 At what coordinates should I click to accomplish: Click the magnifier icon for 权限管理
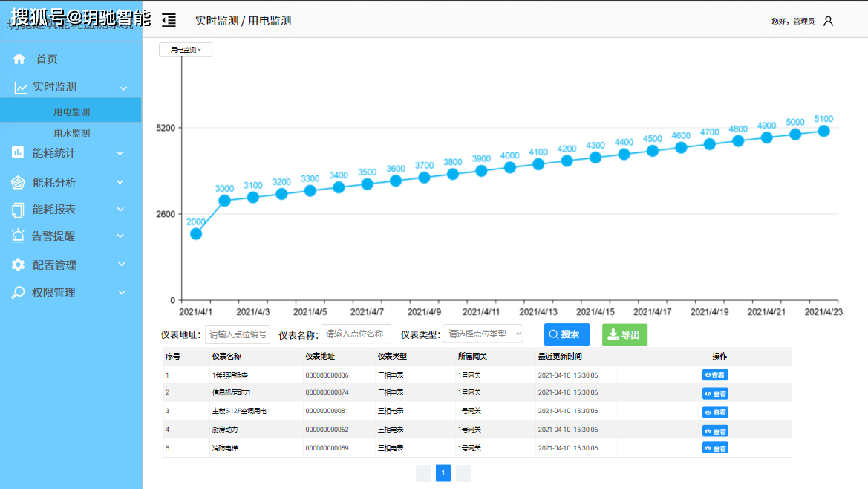(x=18, y=293)
